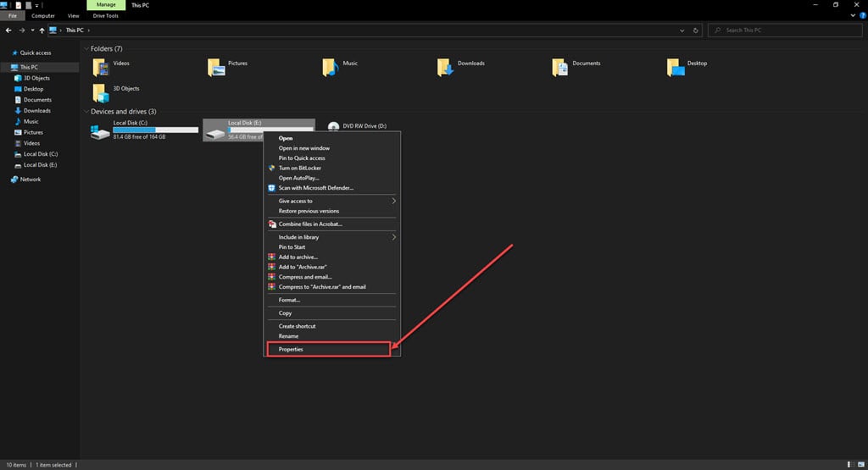Choose Properties from the context menu
Viewport: 868px width, 470px height.
tap(329, 350)
